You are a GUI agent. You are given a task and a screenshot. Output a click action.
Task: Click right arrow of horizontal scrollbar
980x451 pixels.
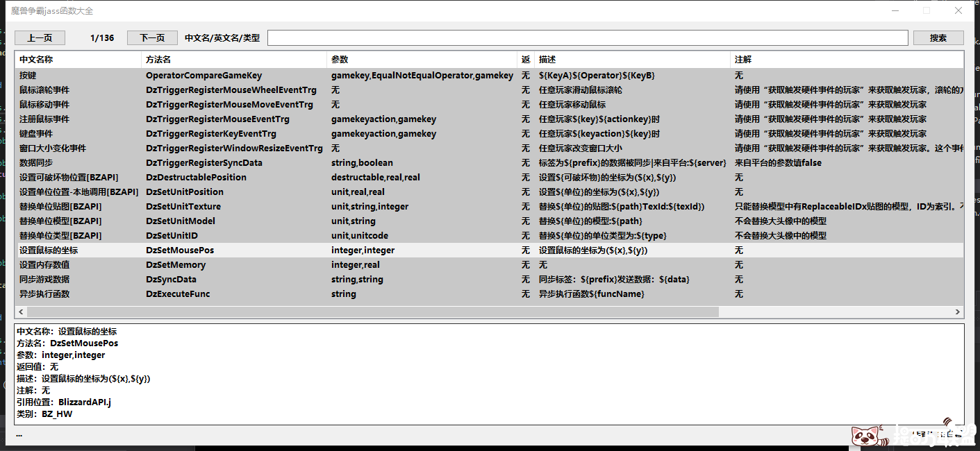[x=958, y=312]
